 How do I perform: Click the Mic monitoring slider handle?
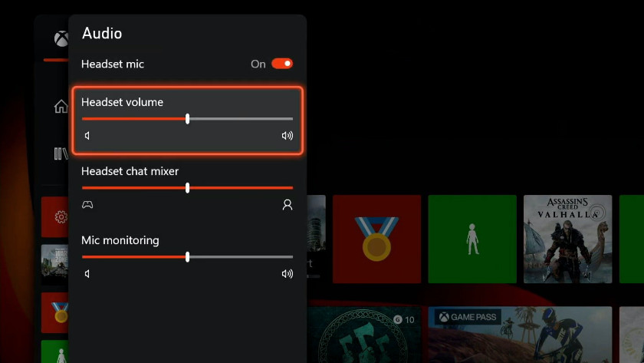click(x=188, y=257)
